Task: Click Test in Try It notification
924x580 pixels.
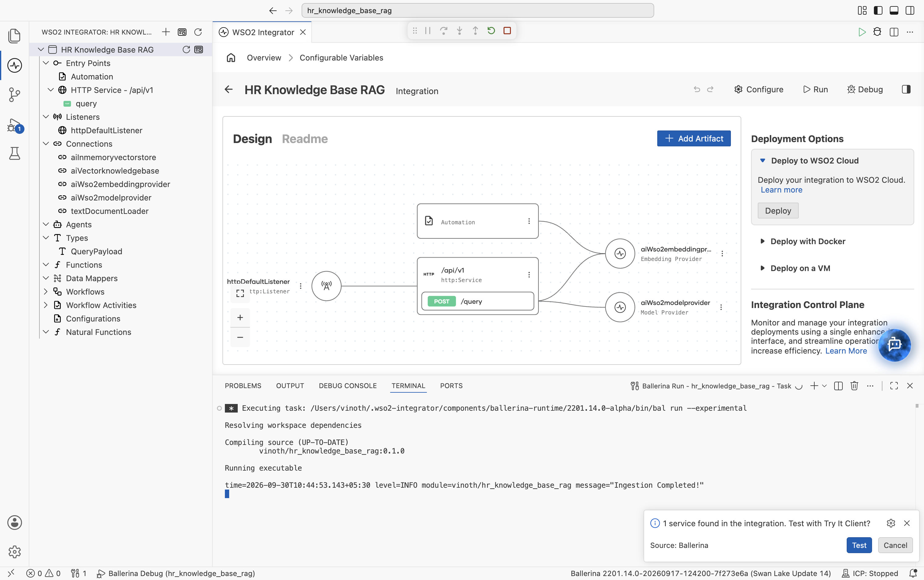Action: point(859,545)
